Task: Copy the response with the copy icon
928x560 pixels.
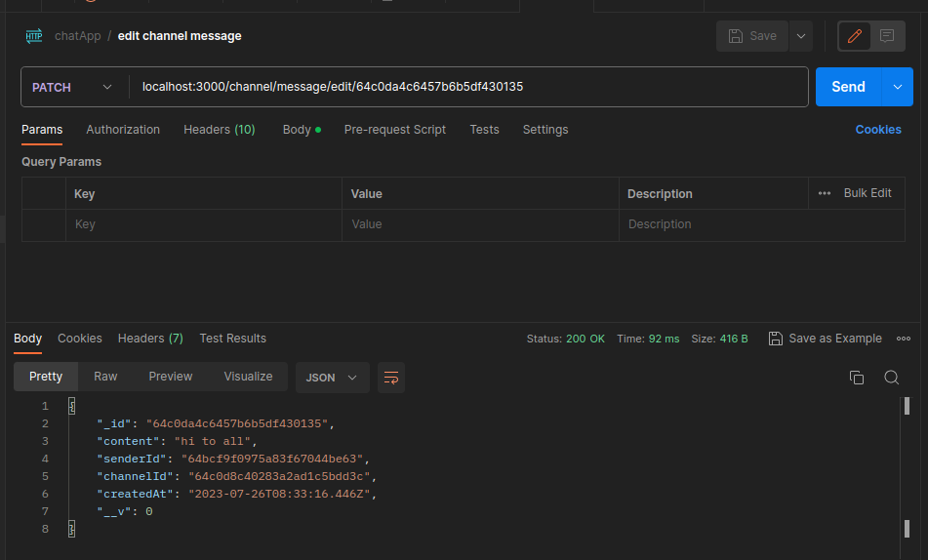Action: point(857,378)
